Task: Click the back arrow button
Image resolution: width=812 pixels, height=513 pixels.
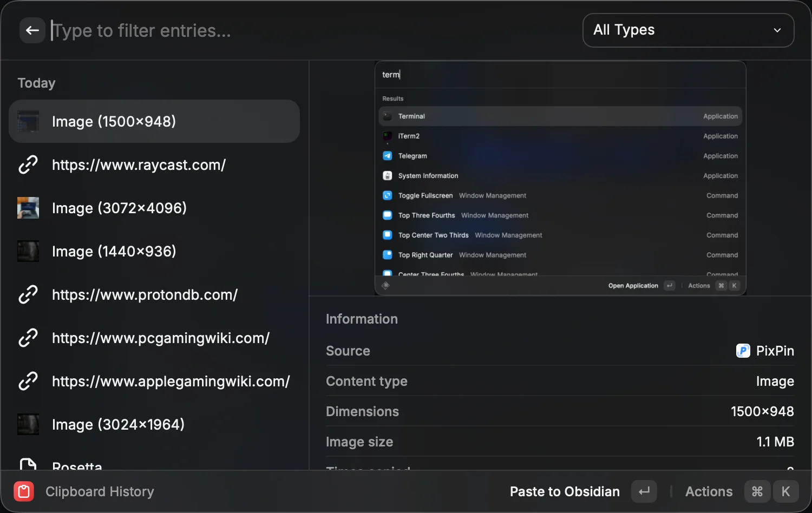Action: pyautogui.click(x=32, y=30)
